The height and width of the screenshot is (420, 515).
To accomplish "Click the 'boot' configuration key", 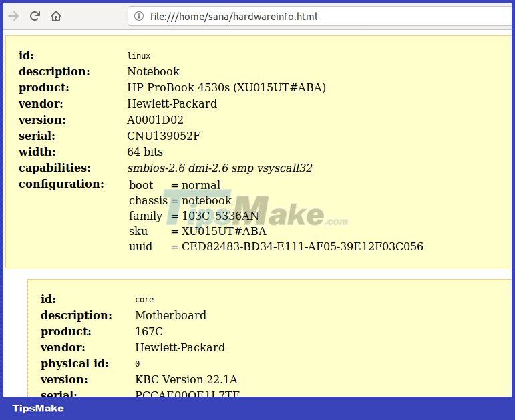I will [141, 185].
